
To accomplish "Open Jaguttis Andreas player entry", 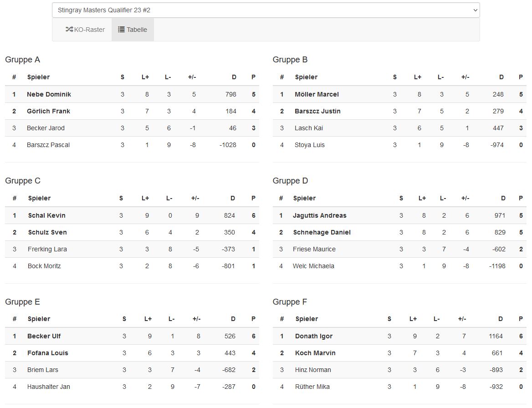I will 319,215.
